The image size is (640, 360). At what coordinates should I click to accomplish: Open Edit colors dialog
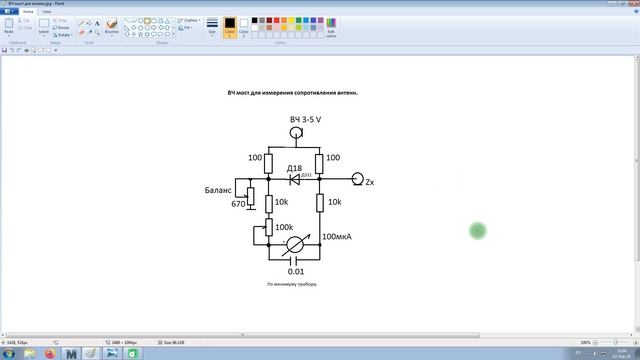click(x=331, y=28)
